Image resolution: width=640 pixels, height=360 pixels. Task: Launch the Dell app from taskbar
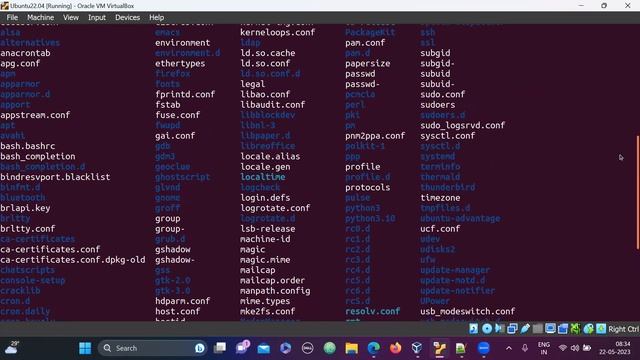[307, 348]
